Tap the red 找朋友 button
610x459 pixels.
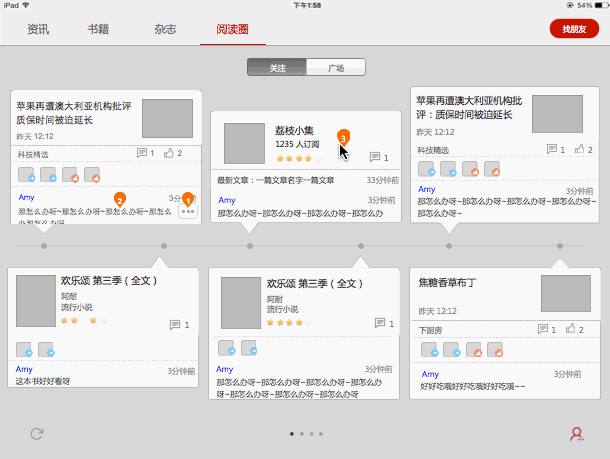pos(574,29)
